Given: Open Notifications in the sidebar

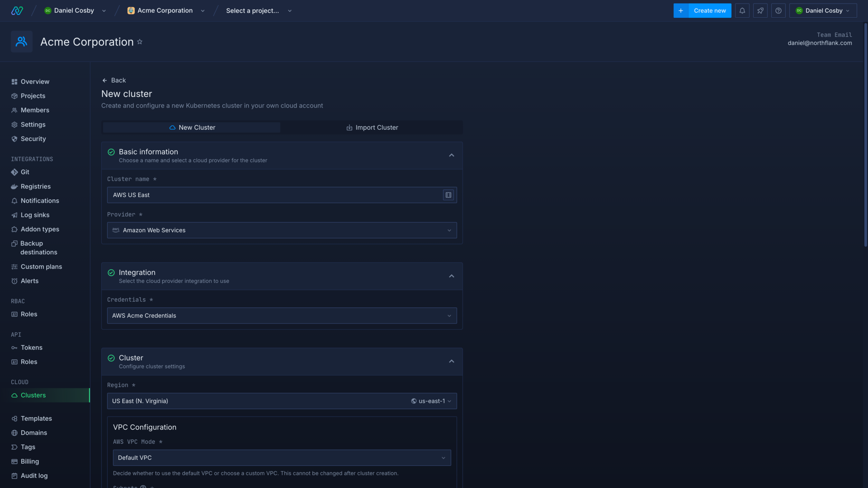Looking at the screenshot, I should pyautogui.click(x=40, y=201).
